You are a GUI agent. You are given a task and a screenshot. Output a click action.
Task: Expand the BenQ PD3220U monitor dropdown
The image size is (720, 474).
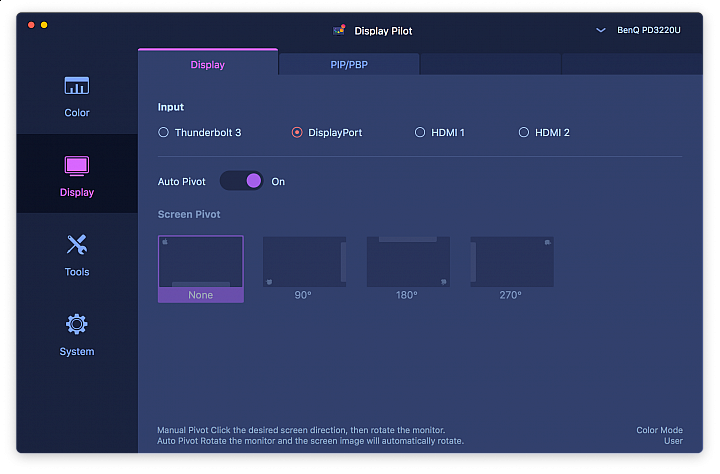tap(601, 30)
